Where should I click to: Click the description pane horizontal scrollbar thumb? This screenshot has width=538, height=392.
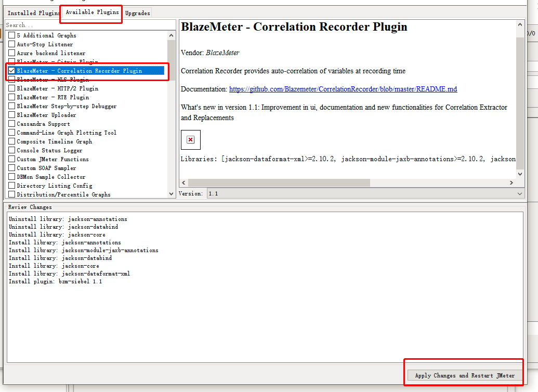click(279, 182)
